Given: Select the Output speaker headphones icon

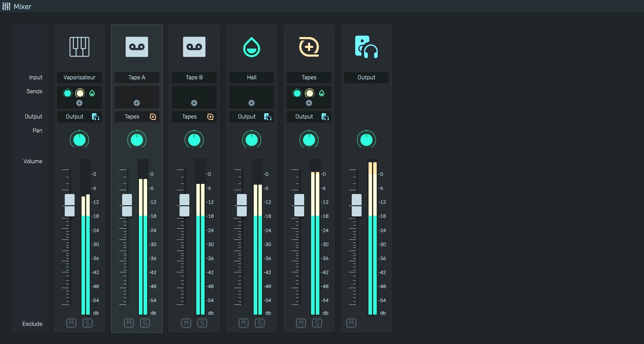Looking at the screenshot, I should click(x=366, y=47).
